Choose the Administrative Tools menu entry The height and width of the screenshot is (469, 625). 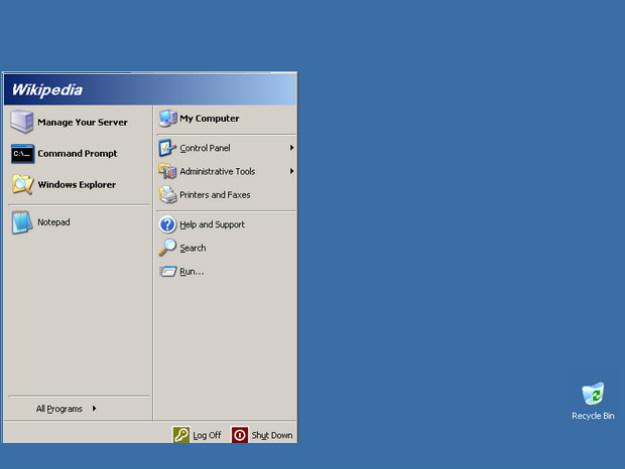[x=226, y=171]
